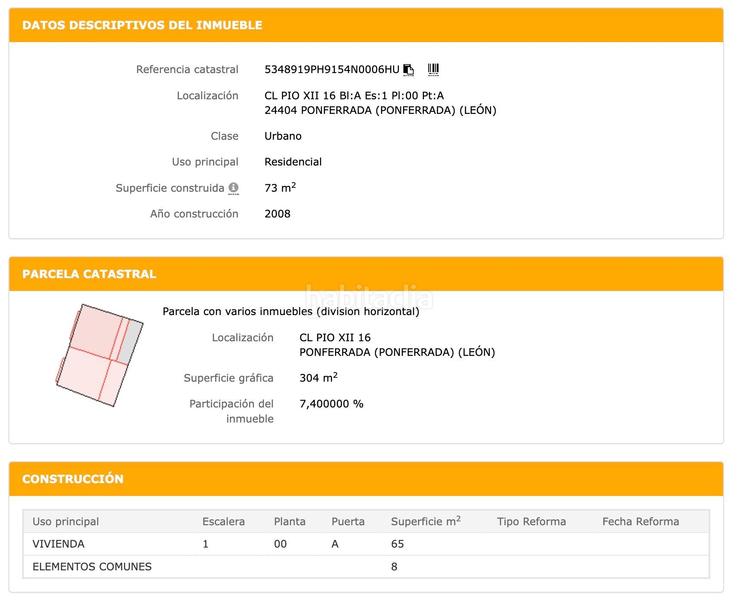
Task: Click the Uso principal column header
Action: (66, 521)
